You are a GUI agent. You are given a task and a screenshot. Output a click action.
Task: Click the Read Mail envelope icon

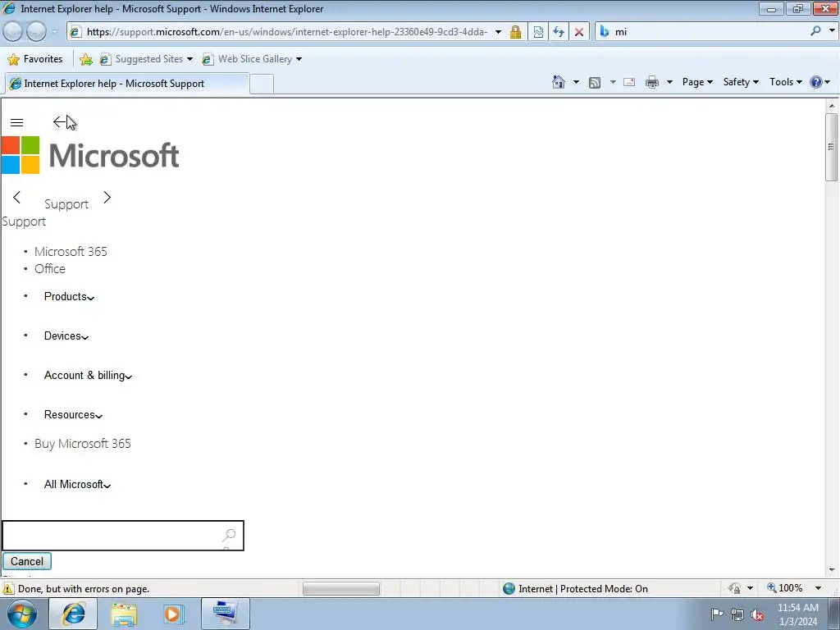click(629, 82)
